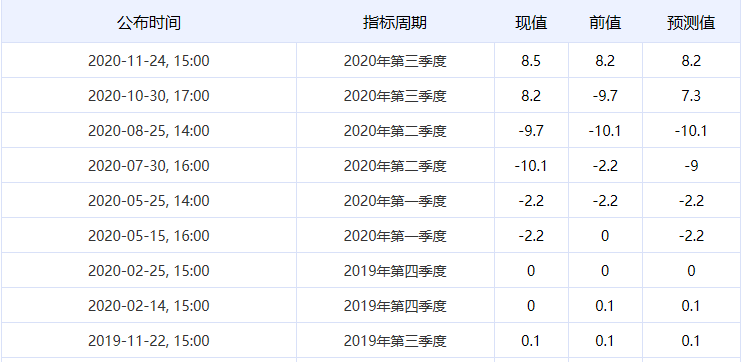745x362 pixels.
Task: Click the 预测值 0.1 in the 2020-02-14 row
Action: point(691,305)
